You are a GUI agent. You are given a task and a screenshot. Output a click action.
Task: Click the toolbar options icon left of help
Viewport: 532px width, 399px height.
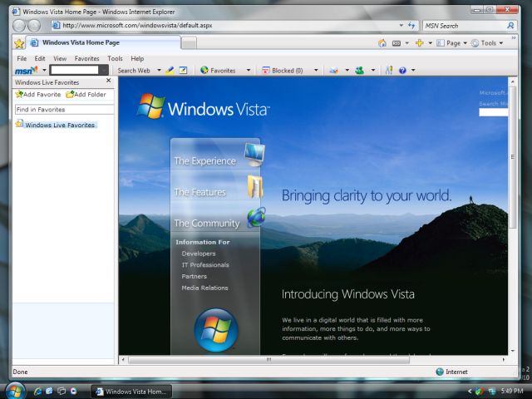point(389,70)
